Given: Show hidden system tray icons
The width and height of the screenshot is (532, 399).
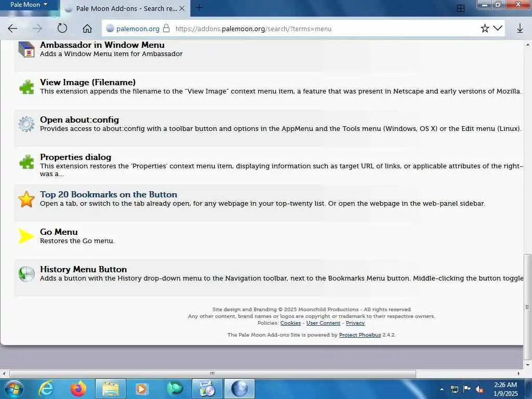Looking at the screenshot, I should click(x=442, y=389).
